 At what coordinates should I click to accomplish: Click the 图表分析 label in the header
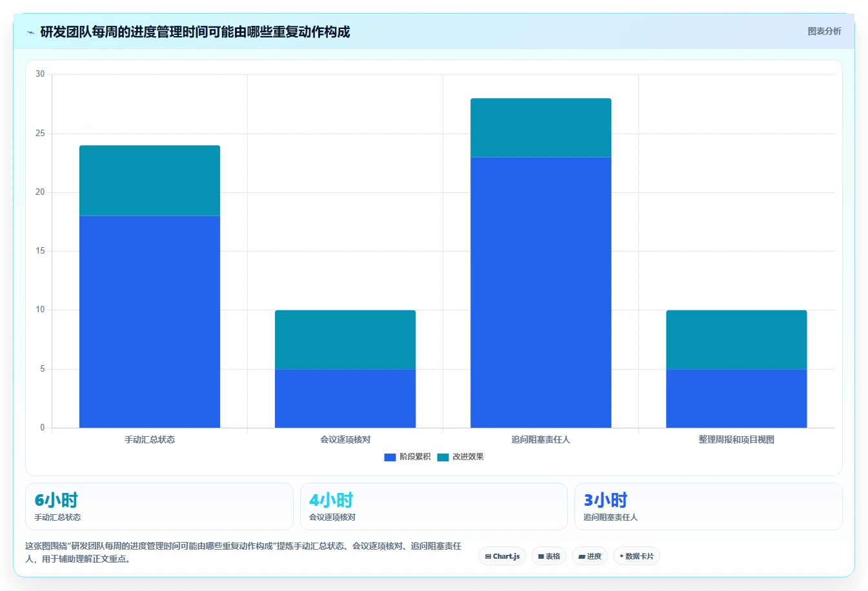[824, 31]
